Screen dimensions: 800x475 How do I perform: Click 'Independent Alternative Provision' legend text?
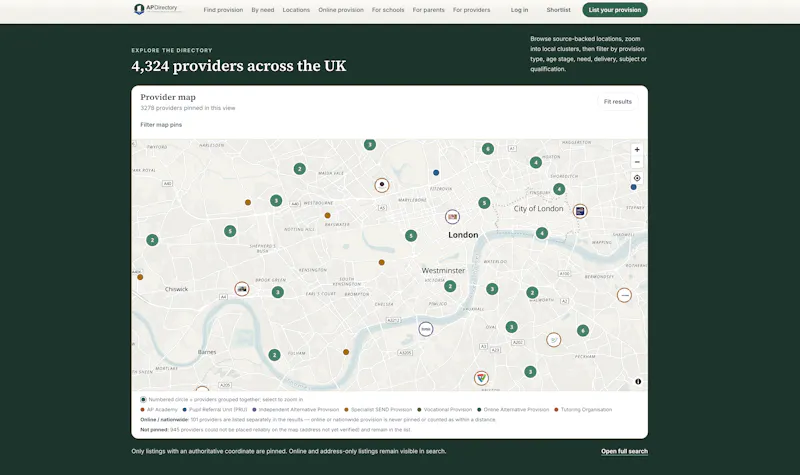[299, 410]
